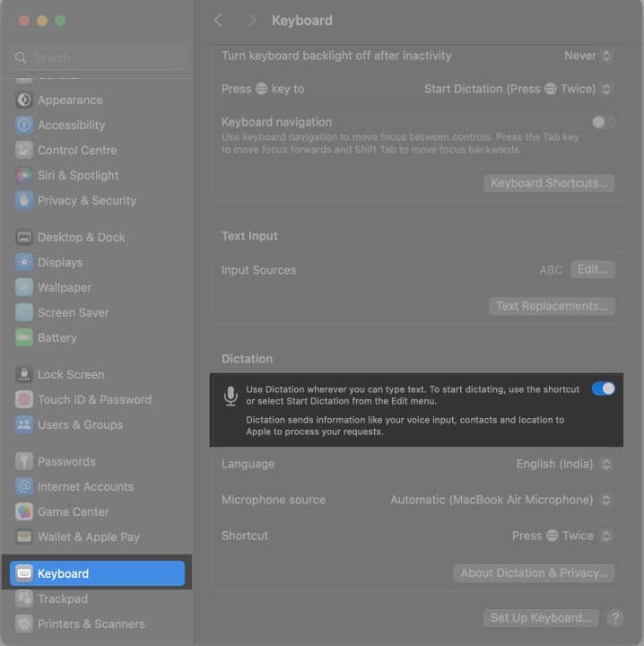Click the Users & Groups label
Image resolution: width=644 pixels, height=646 pixels.
tap(80, 424)
